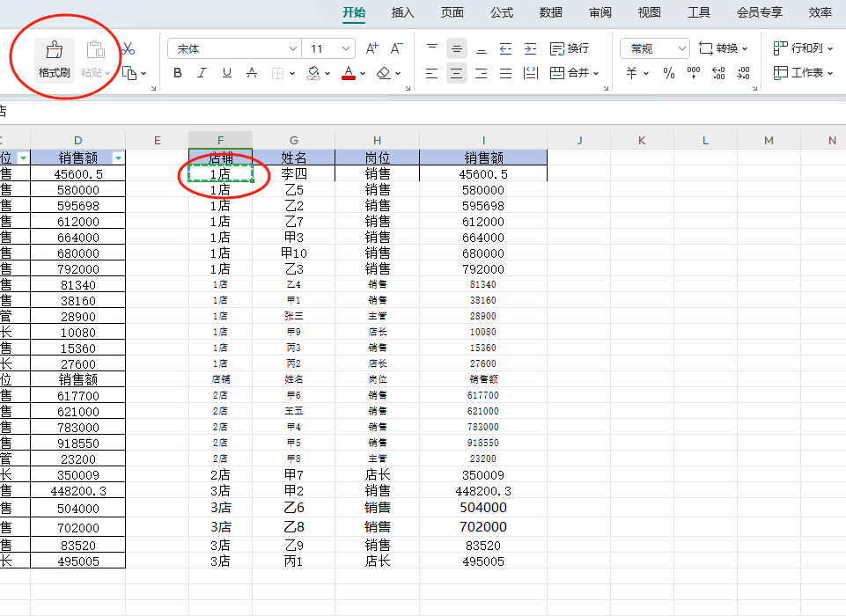Screen dimensions: 846x616
Task: Click the 转换 convert button
Action: pos(724,48)
